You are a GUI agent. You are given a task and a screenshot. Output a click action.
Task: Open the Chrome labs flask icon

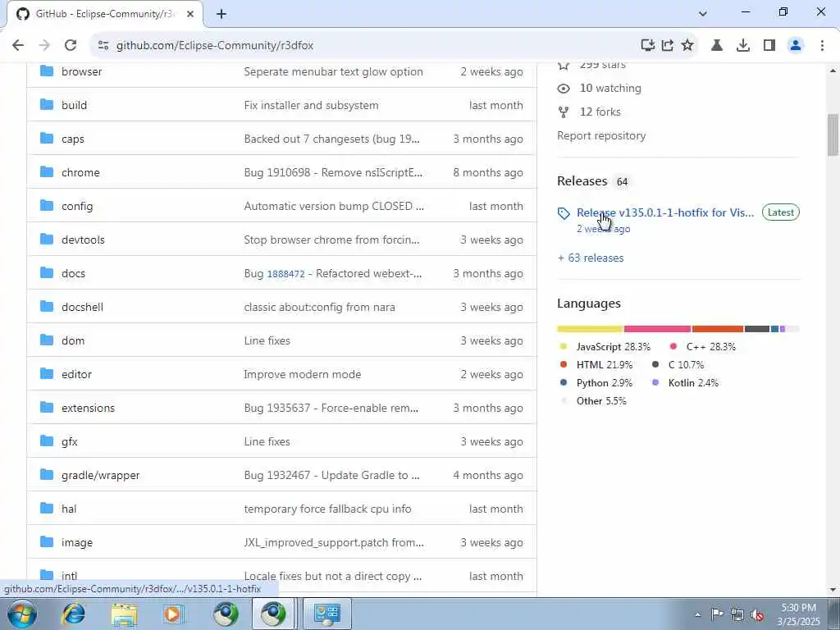717,46
